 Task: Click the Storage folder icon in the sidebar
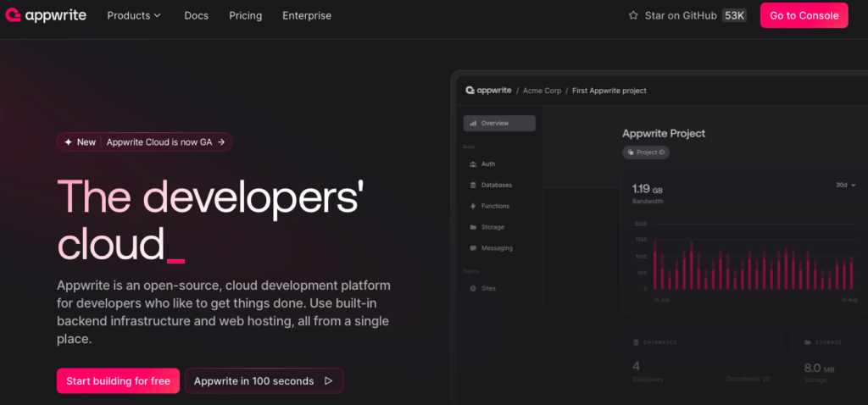tap(473, 227)
